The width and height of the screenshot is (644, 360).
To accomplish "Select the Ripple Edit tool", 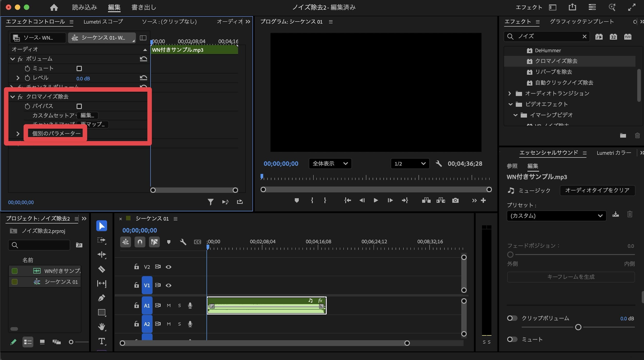I will pyautogui.click(x=101, y=255).
